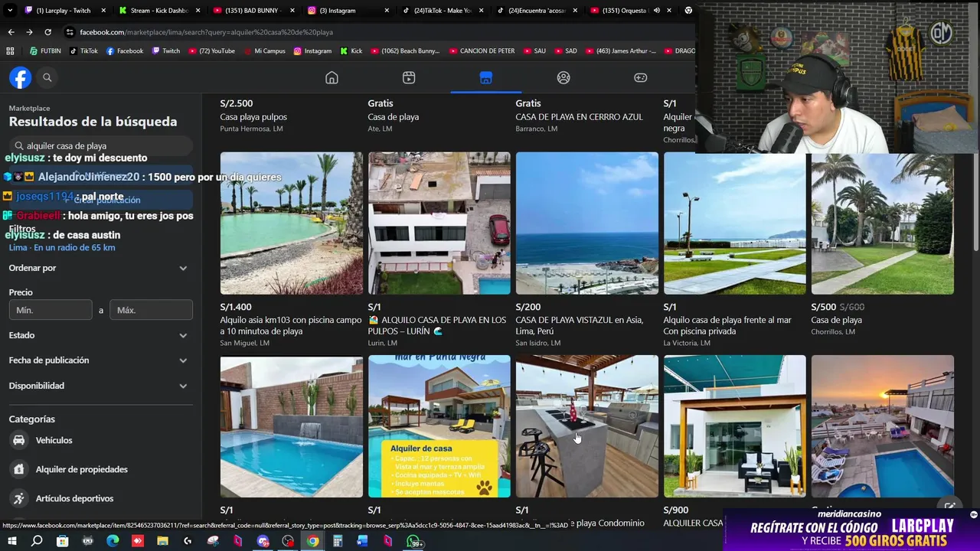This screenshot has height=551, width=980.
Task: Select the Marketplace storefront icon
Action: pyautogui.click(x=485, y=77)
